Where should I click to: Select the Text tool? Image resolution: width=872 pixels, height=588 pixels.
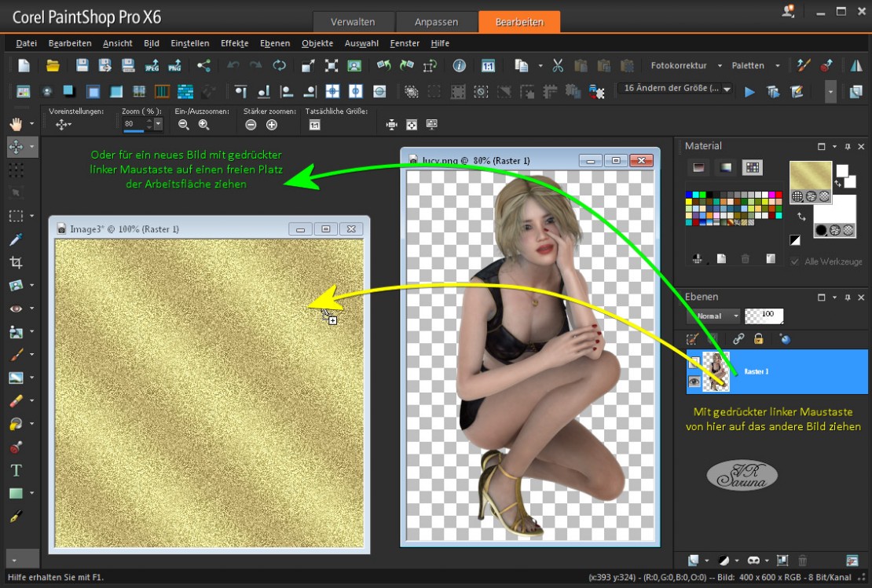(16, 470)
